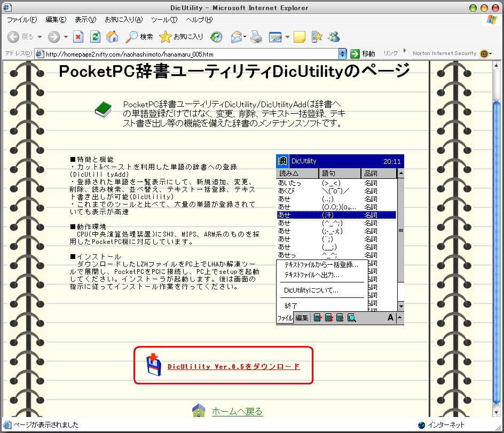The height and width of the screenshot is (433, 504).
Task: Open the 編集(E) menu
Action: tap(56, 20)
